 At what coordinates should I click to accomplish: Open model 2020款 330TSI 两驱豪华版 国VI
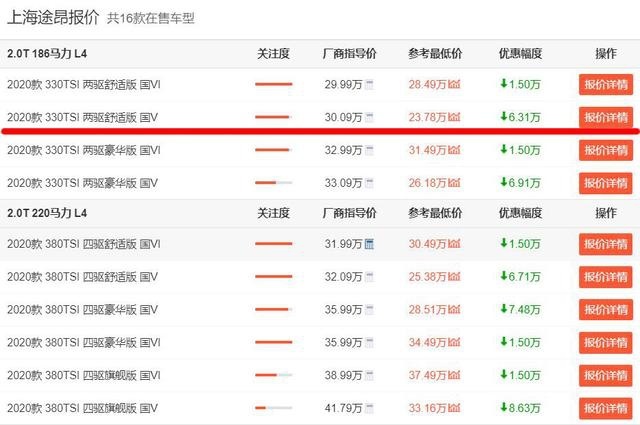click(x=84, y=150)
